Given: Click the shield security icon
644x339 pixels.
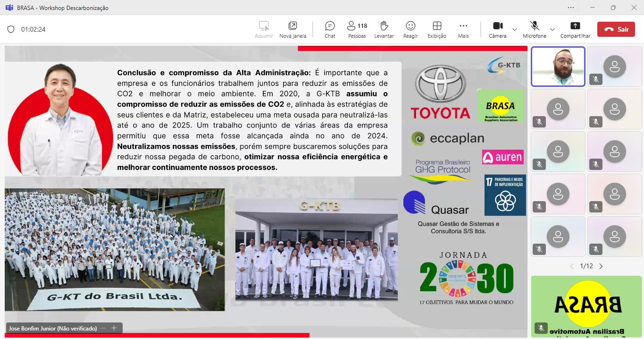Looking at the screenshot, I should tap(11, 29).
